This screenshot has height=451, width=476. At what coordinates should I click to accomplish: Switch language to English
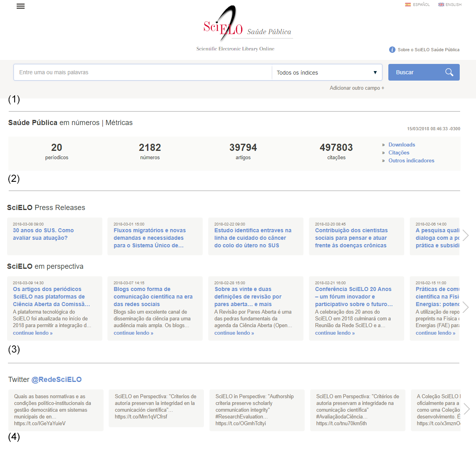[450, 5]
